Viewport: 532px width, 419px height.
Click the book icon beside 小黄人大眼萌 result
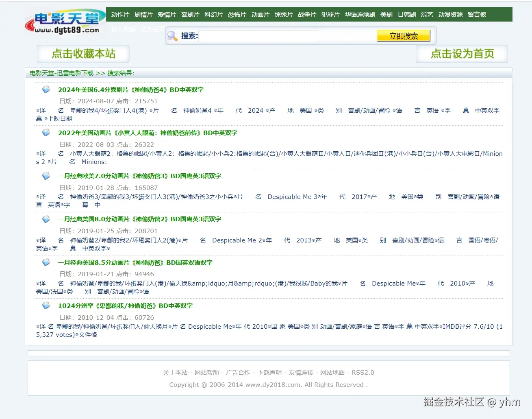pos(46,133)
